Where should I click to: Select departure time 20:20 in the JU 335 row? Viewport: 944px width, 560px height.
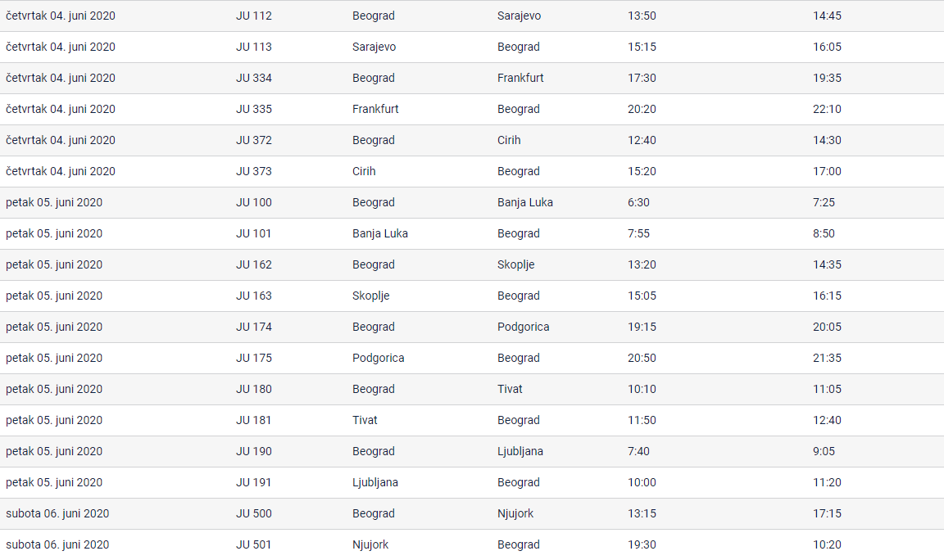642,109
